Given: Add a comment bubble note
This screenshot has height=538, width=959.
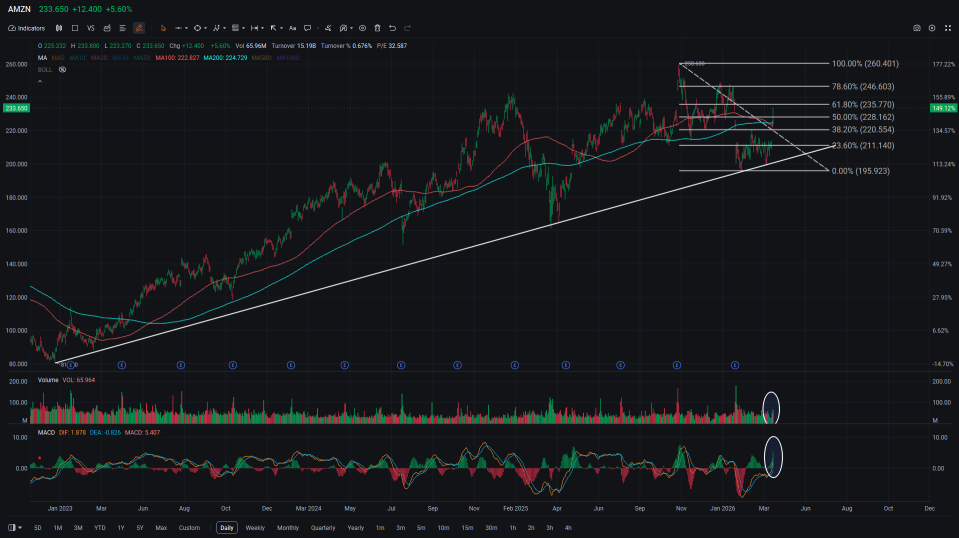Looking at the screenshot, I should pyautogui.click(x=308, y=28).
